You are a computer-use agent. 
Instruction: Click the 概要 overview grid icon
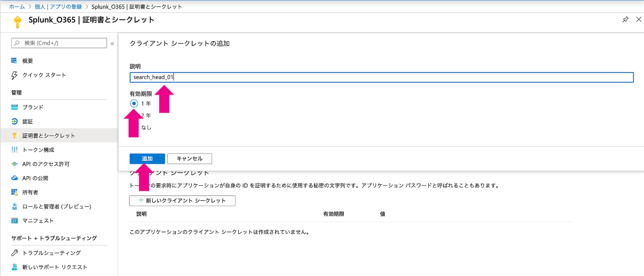coord(14,61)
